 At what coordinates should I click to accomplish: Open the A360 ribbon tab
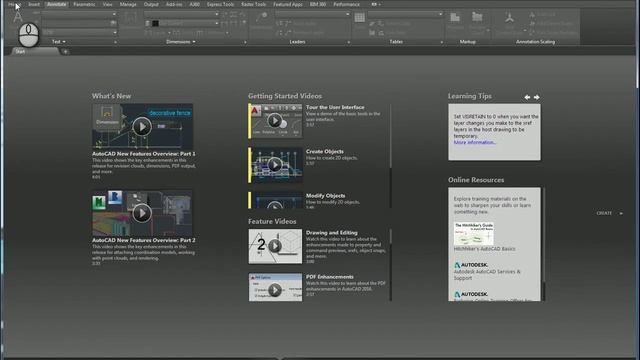[195, 4]
